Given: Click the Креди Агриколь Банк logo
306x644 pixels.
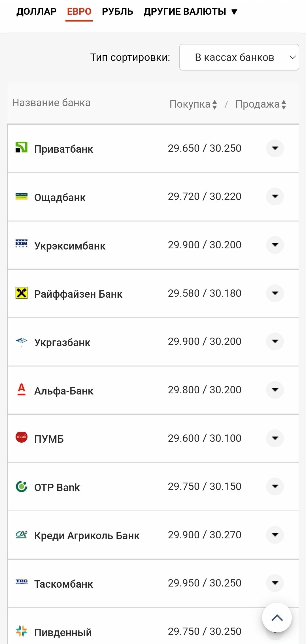Looking at the screenshot, I should point(22,534).
